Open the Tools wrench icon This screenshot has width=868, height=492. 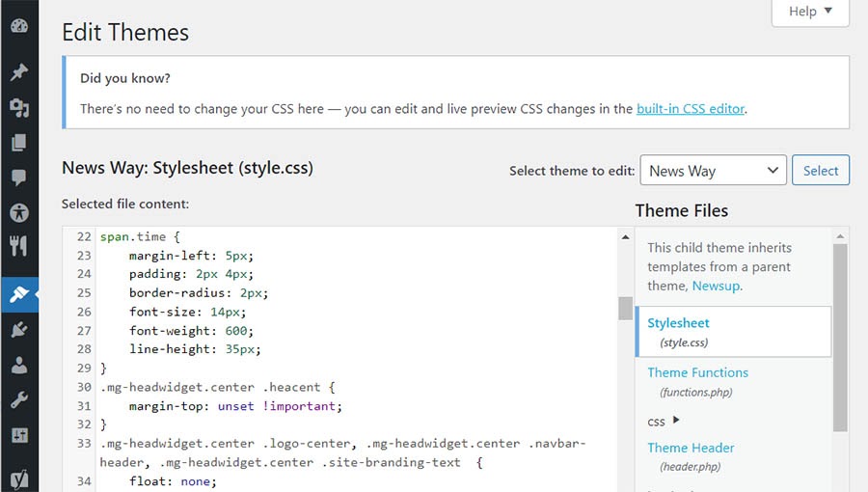coord(19,400)
